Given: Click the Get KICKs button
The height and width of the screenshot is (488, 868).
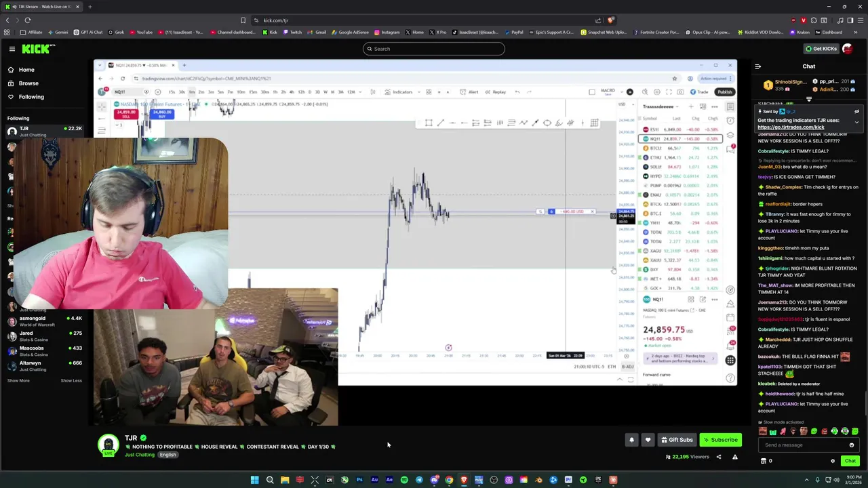Looking at the screenshot, I should tap(821, 49).
